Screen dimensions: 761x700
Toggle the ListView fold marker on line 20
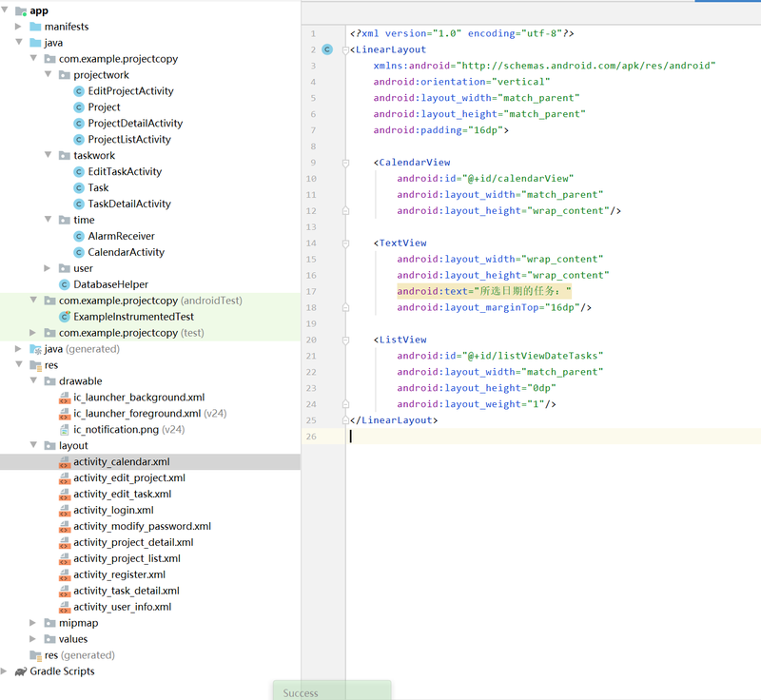coord(345,340)
